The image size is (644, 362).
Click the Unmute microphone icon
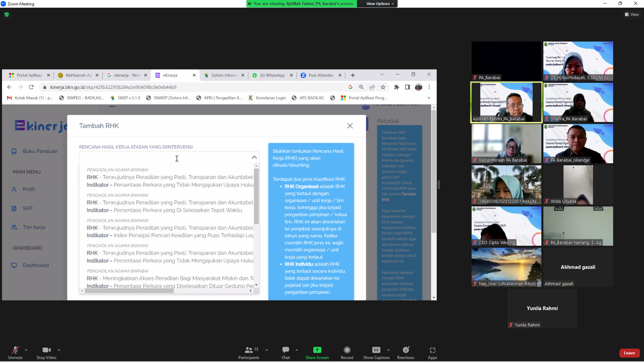[15, 350]
